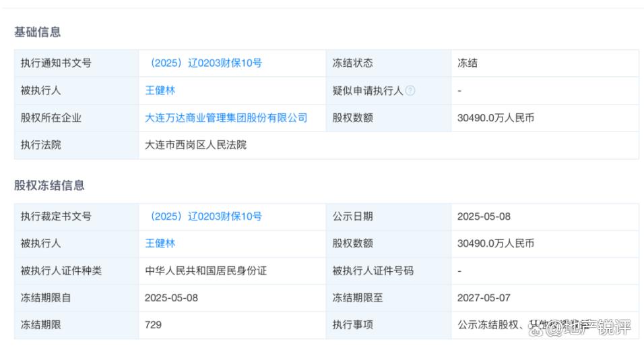Click the 2025-05-08 冻结期限自 value
The width and height of the screenshot is (644, 350).
point(171,298)
